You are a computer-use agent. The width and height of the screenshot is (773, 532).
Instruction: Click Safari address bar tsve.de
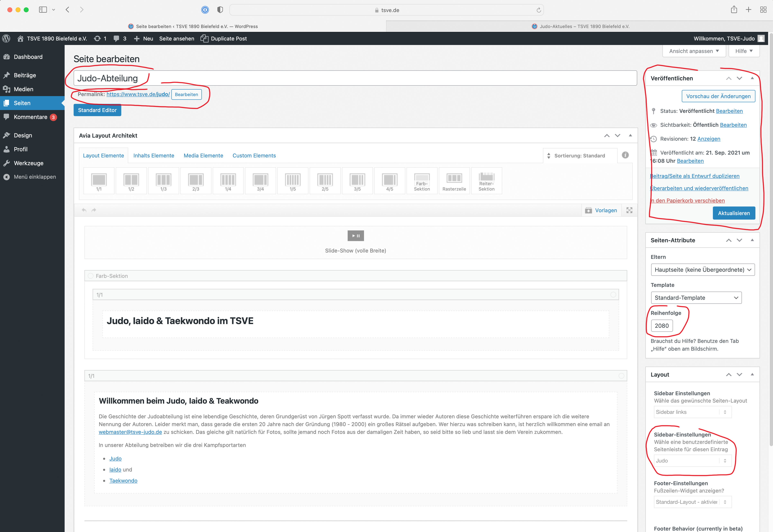coord(387,10)
